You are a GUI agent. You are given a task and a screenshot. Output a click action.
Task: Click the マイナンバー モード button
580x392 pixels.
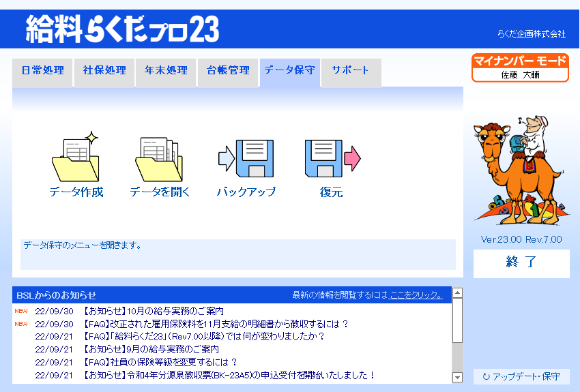520,67
